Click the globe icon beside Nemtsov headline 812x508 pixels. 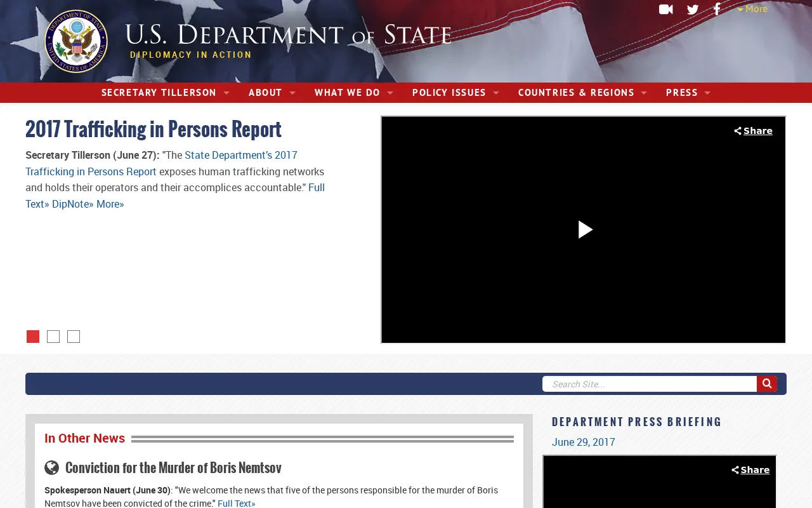click(x=51, y=468)
